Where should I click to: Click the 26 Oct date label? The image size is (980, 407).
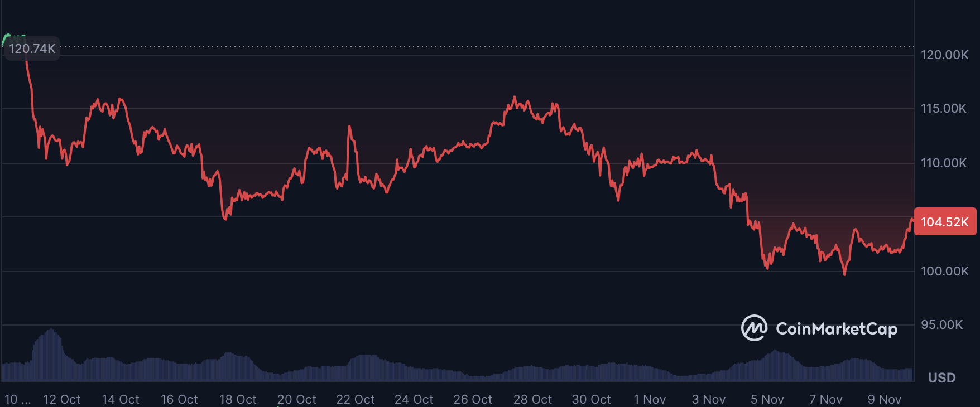coord(473,399)
